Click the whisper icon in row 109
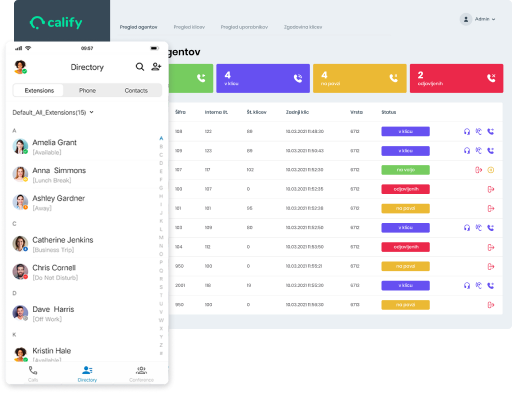Image resolution: width=512 pixels, height=393 pixels. click(x=478, y=151)
